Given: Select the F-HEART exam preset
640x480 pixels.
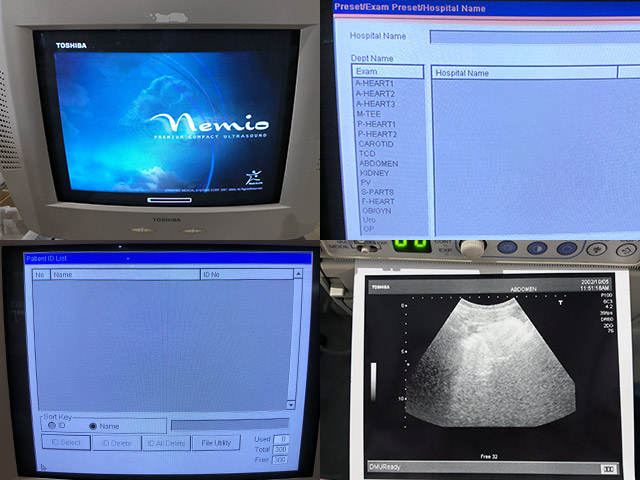Looking at the screenshot, I should (x=378, y=201).
